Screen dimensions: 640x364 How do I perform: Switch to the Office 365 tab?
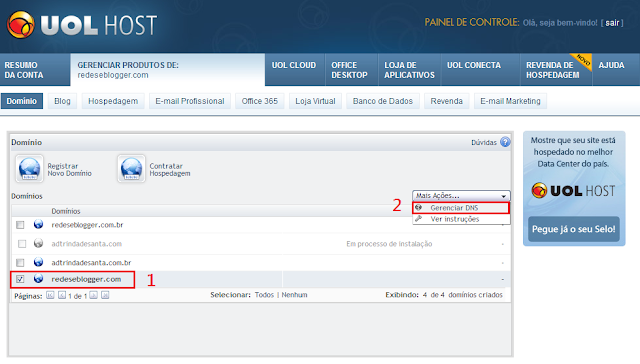click(260, 101)
